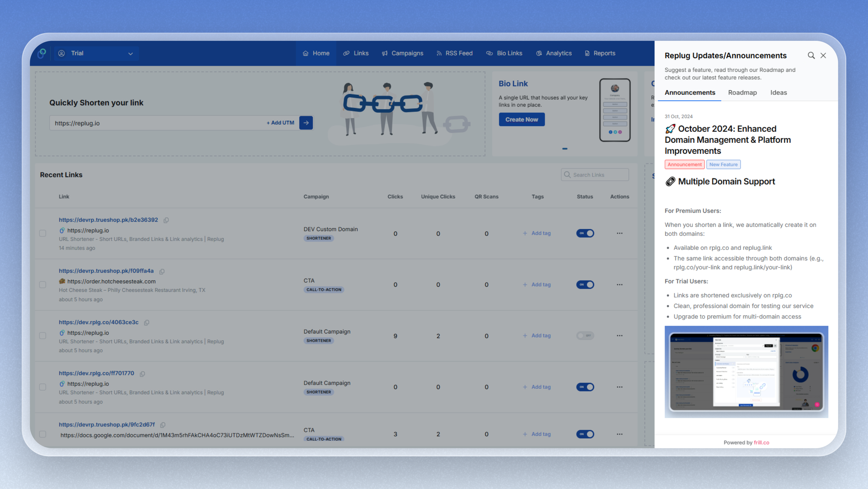Submit the shorten link arrow button
This screenshot has height=489, width=868.
(306, 123)
